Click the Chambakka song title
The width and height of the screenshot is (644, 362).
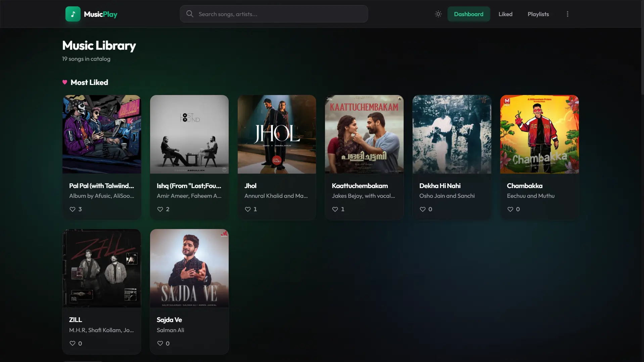[x=525, y=186]
